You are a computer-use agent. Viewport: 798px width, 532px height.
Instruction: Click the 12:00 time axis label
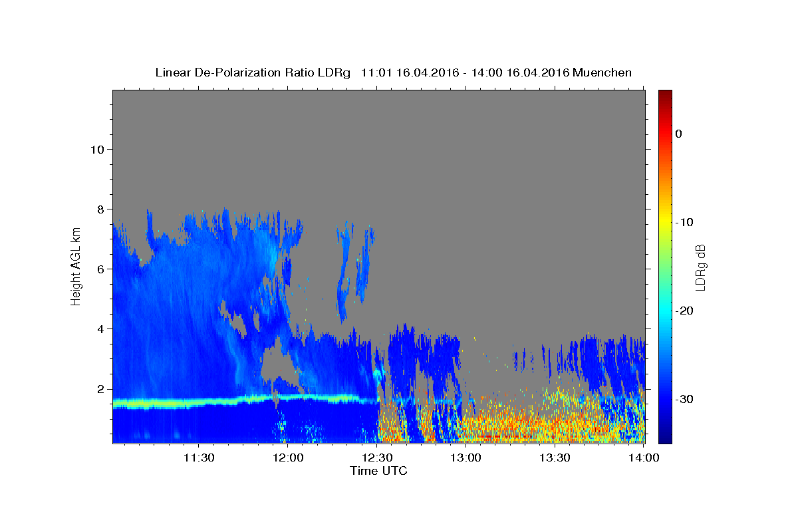[x=288, y=458]
